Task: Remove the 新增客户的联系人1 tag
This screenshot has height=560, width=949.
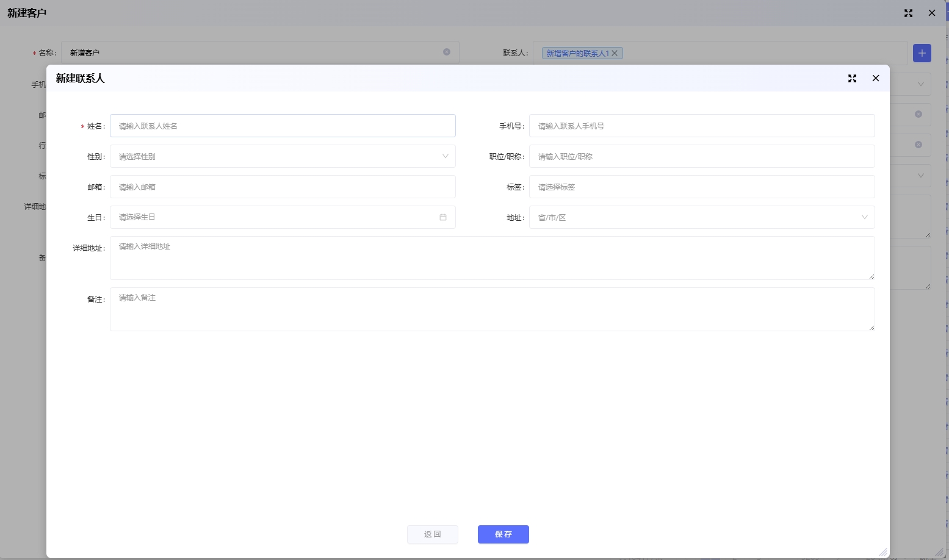Action: pyautogui.click(x=615, y=53)
